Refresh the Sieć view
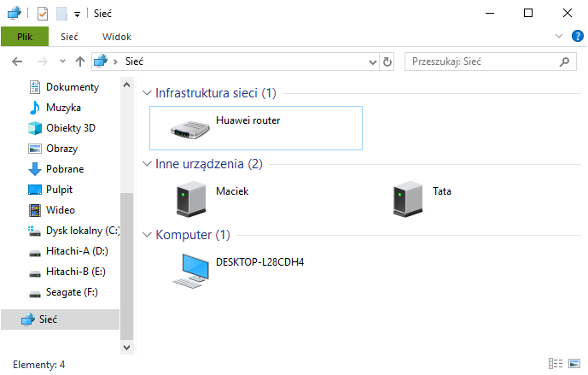 coord(387,62)
